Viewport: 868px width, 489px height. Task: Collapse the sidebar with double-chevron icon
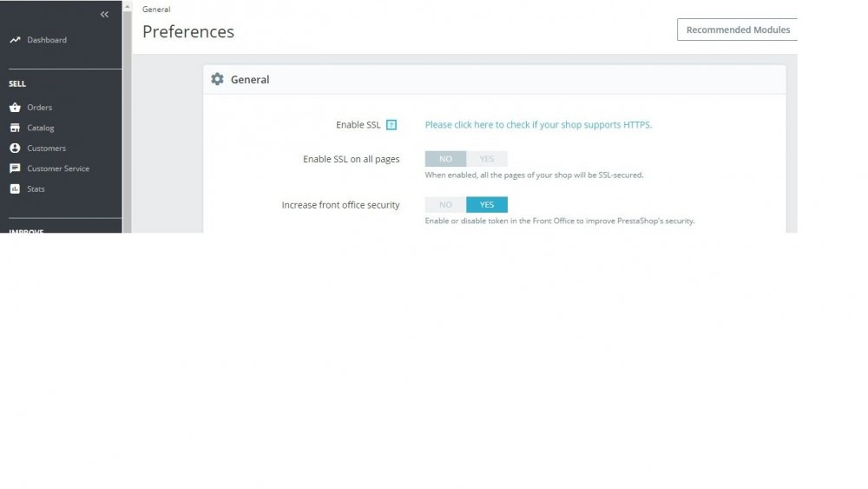[104, 15]
